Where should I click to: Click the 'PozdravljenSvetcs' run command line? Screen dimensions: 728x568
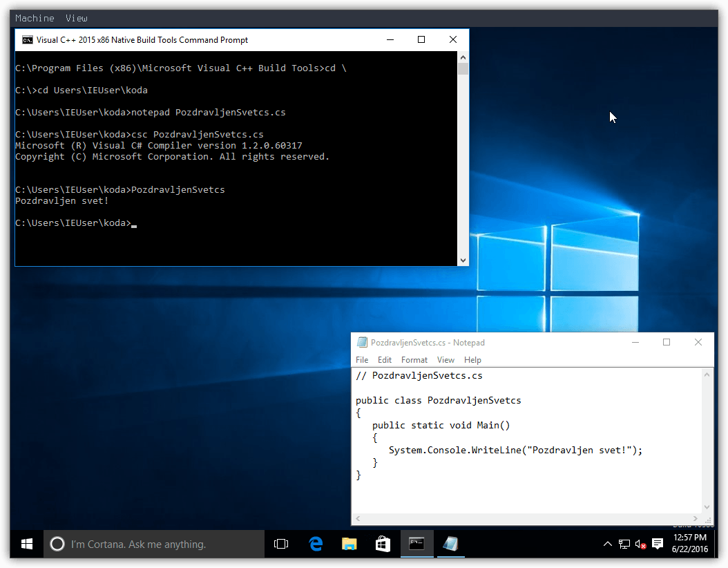[119, 189]
